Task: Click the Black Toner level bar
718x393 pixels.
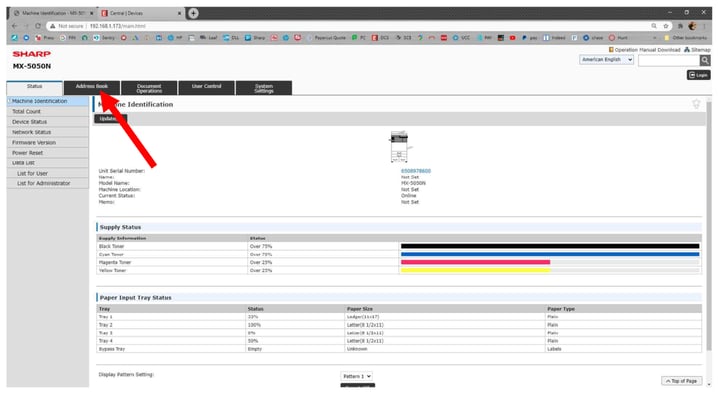Action: [x=550, y=246]
